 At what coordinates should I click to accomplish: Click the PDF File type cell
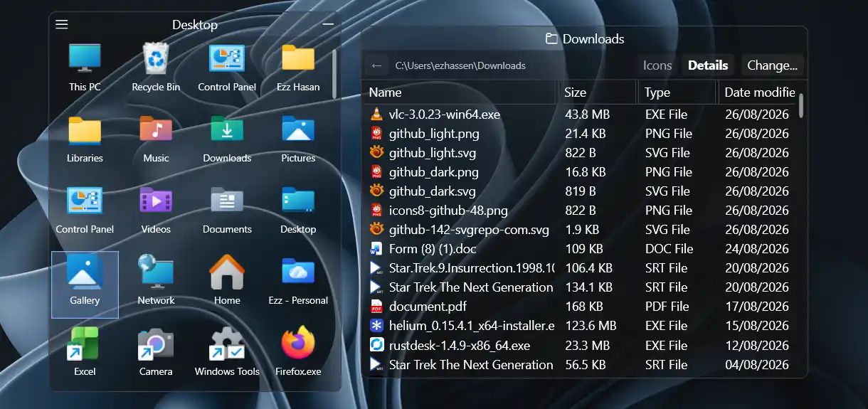pyautogui.click(x=667, y=307)
